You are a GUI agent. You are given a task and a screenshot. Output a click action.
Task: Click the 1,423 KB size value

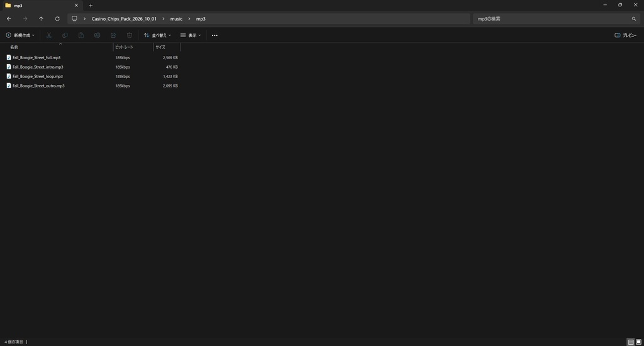pyautogui.click(x=170, y=76)
